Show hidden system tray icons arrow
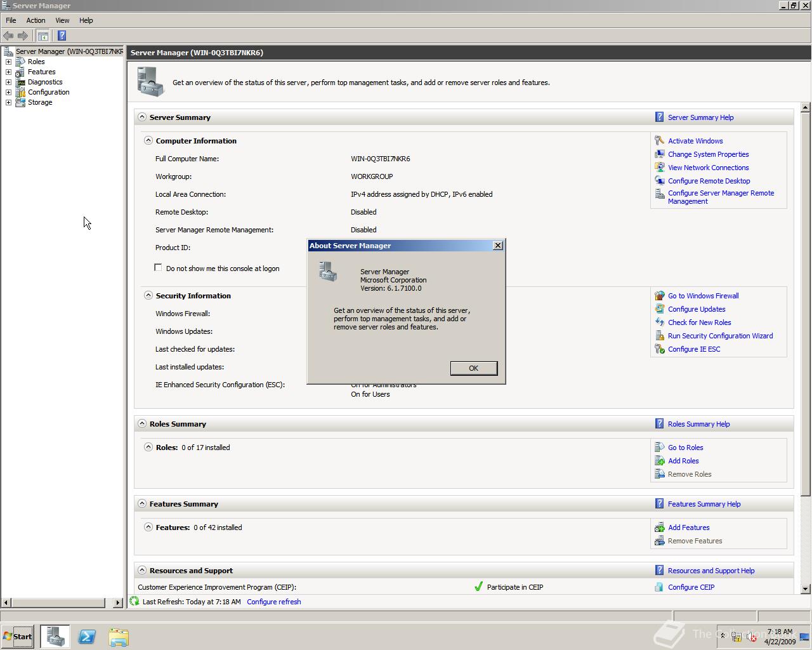812x650 pixels. [x=722, y=636]
